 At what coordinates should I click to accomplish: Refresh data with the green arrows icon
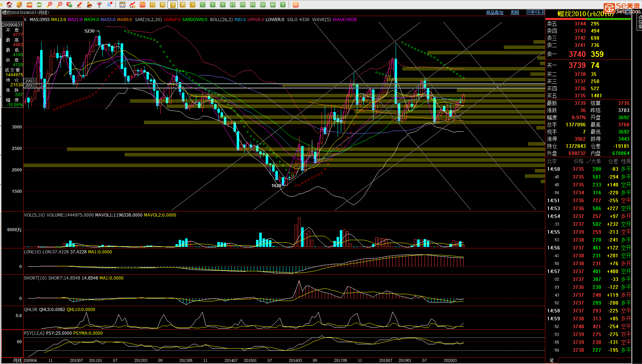coord(39,5)
